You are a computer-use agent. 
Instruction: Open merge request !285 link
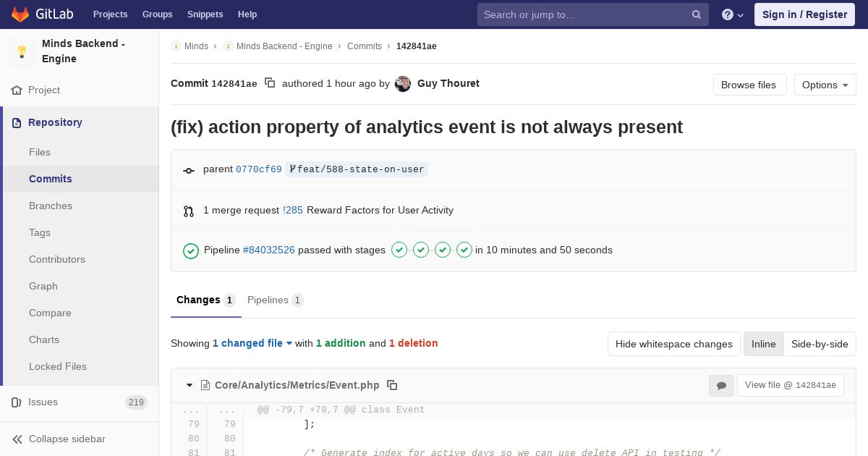coord(293,210)
